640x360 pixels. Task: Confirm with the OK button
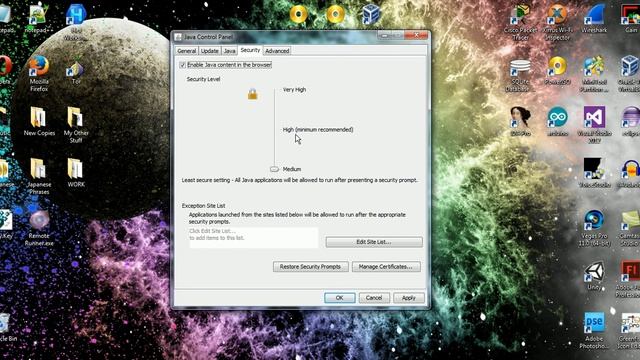click(x=340, y=298)
